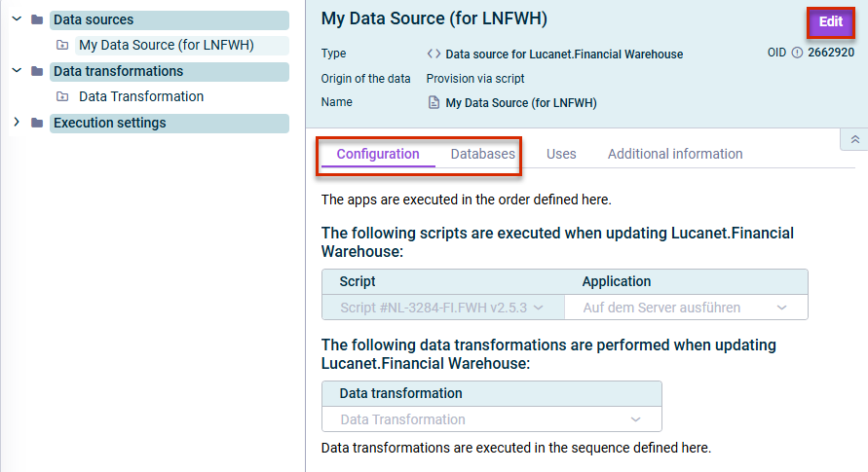
Task: Click the Origin of the data label
Action: [365, 79]
